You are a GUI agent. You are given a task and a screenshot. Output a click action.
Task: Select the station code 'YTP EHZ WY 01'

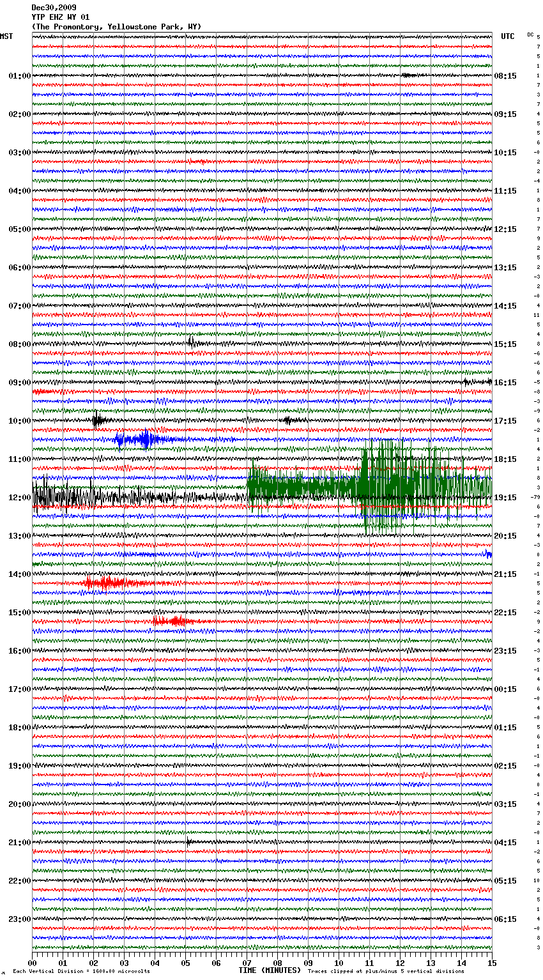pos(61,17)
